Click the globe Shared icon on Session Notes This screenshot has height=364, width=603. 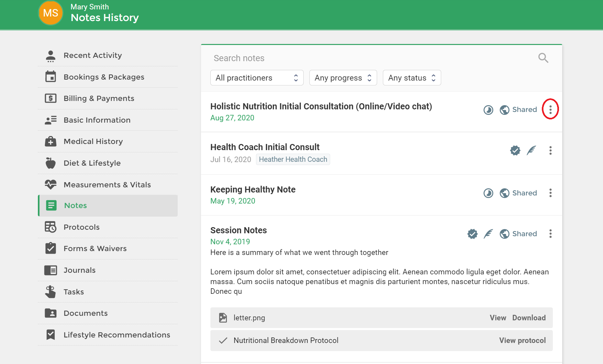coord(504,234)
